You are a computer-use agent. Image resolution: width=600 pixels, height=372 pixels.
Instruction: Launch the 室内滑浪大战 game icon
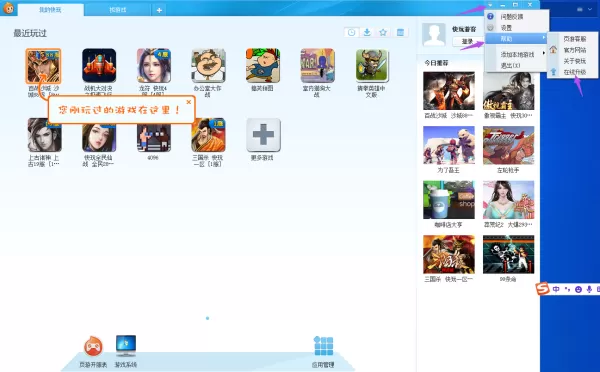pyautogui.click(x=318, y=65)
